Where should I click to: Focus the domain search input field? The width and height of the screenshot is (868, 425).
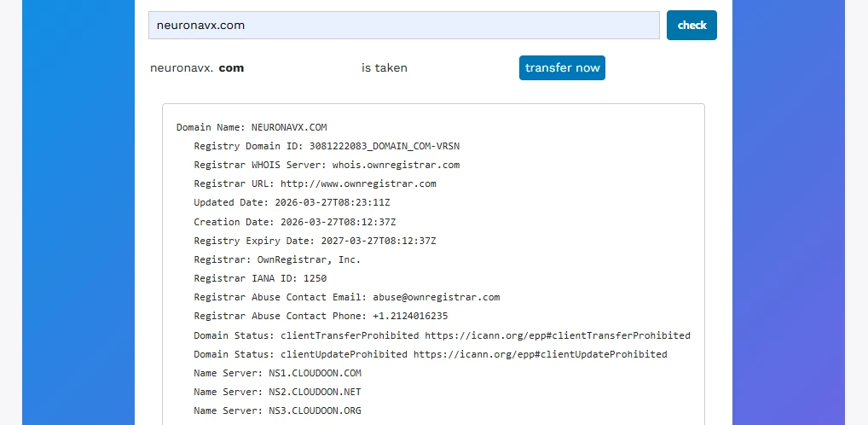point(404,25)
